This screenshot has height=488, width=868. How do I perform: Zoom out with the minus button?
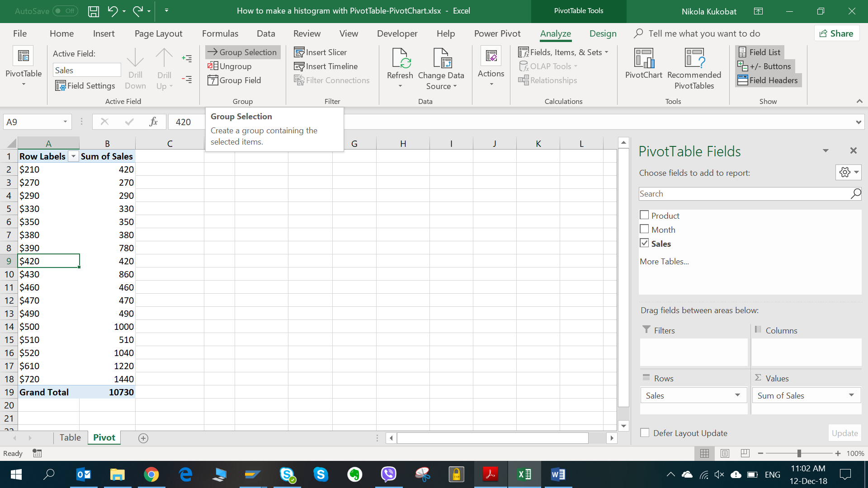click(760, 453)
